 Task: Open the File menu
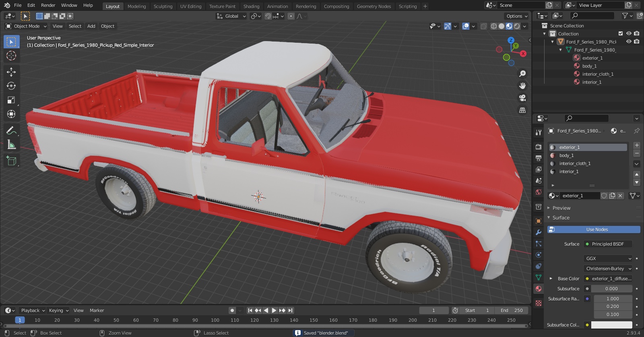[18, 5]
